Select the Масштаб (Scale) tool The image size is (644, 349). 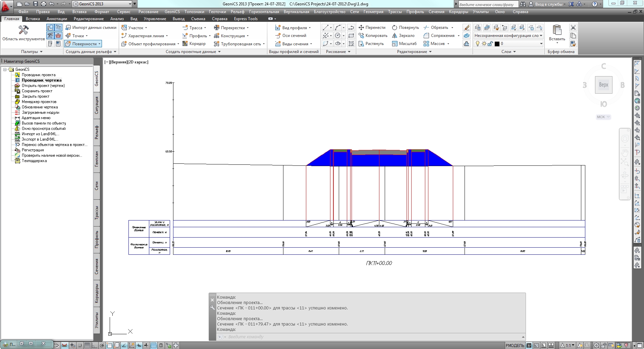pyautogui.click(x=404, y=44)
